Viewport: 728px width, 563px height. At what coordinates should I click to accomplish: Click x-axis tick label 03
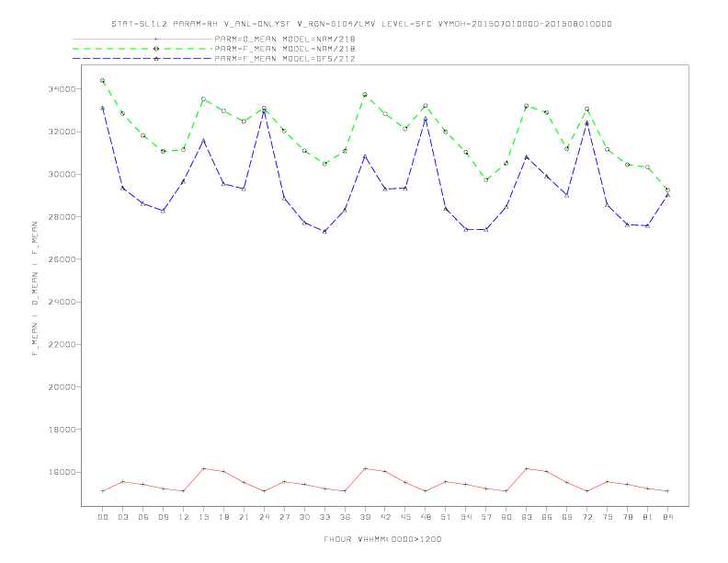pos(122,517)
